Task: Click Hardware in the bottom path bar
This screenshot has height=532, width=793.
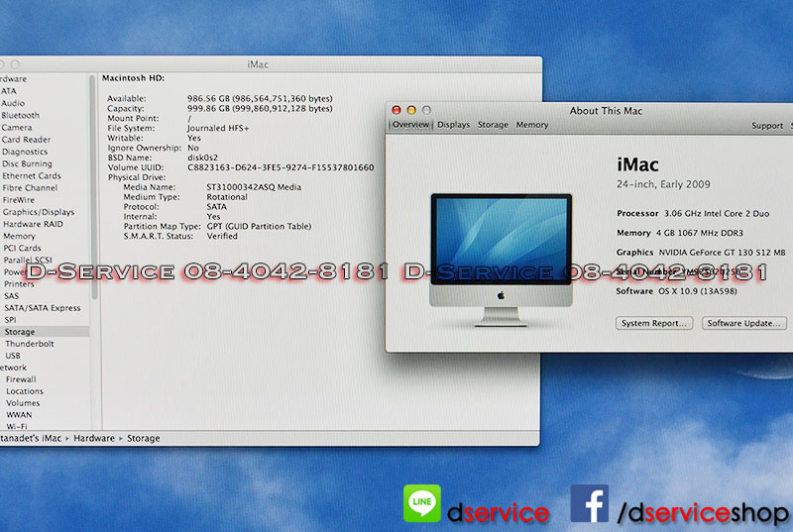Action: tap(94, 438)
